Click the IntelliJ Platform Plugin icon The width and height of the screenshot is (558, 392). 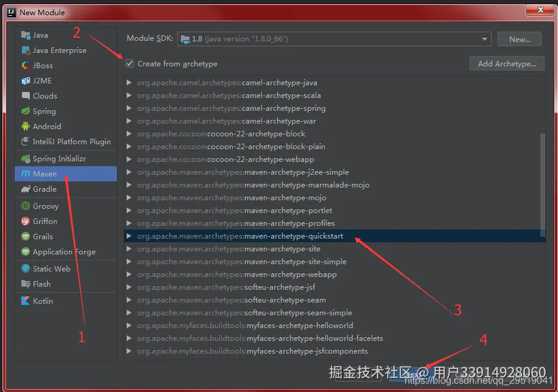pyautogui.click(x=26, y=141)
